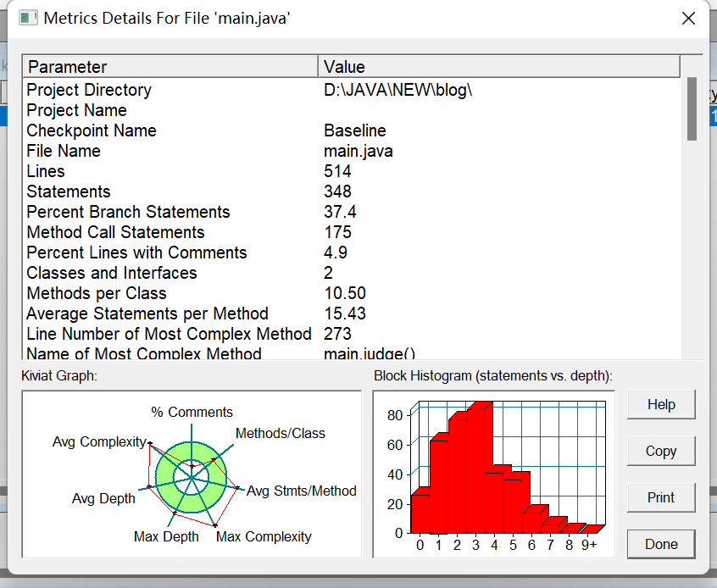Click the Baseline checkpoint value
Screen dimensions: 717x588
point(355,130)
